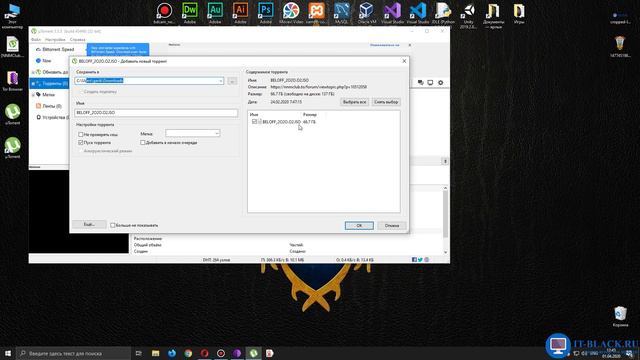Launch purple Visual Studio shortcut
The width and height of the screenshot is (640, 360).
coord(392,12)
